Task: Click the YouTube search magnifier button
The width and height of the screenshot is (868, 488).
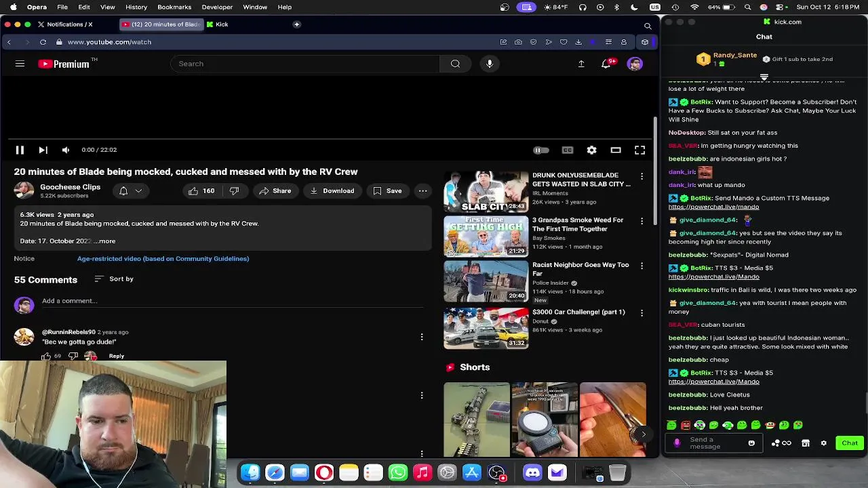Action: click(456, 64)
